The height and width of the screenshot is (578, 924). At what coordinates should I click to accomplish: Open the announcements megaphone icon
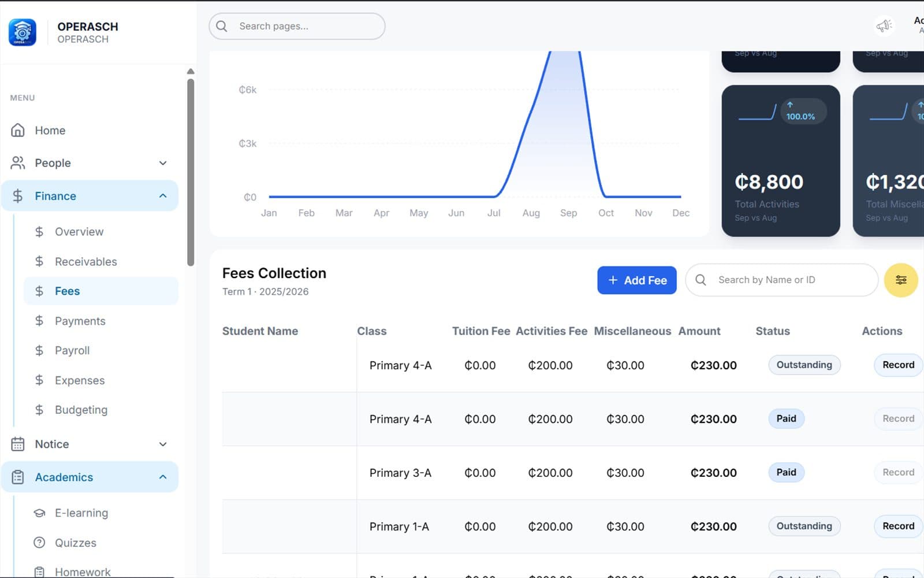coord(884,25)
